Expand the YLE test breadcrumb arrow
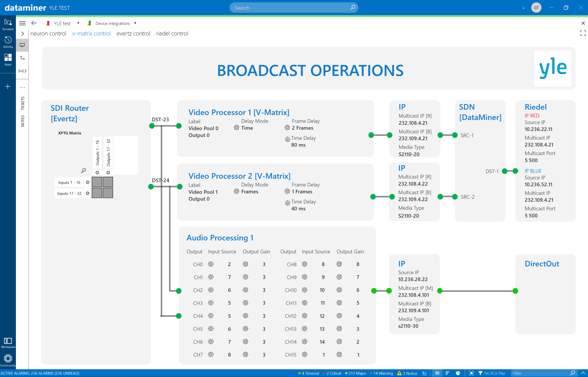The width and height of the screenshot is (588, 377). 78,23
